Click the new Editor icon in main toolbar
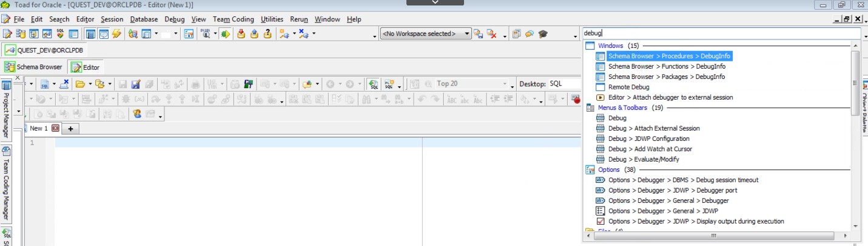Viewport: 868px width, 246px height. point(7,34)
